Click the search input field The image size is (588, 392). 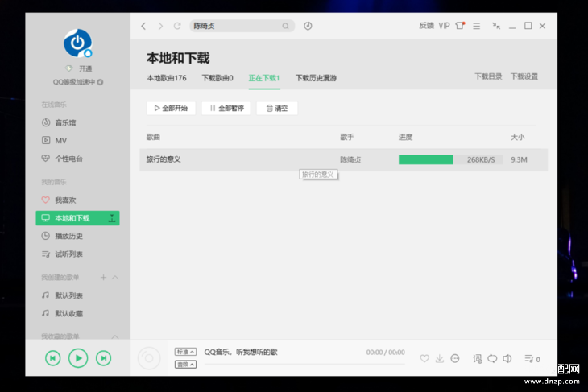(242, 26)
